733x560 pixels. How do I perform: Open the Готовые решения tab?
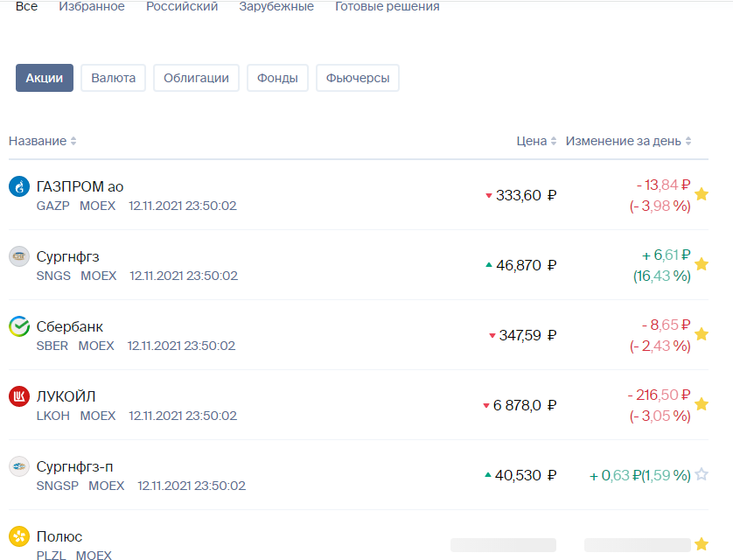387,6
